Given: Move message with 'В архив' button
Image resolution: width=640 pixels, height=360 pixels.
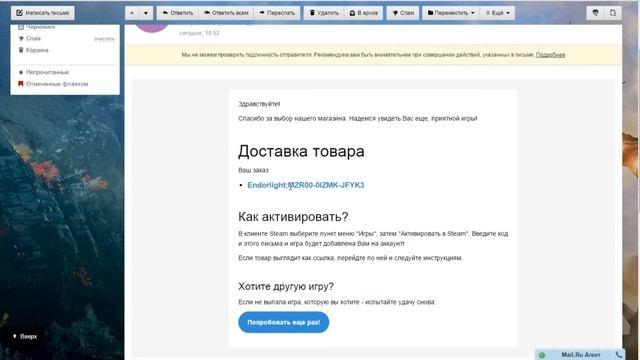Looking at the screenshot, I should point(364,13).
